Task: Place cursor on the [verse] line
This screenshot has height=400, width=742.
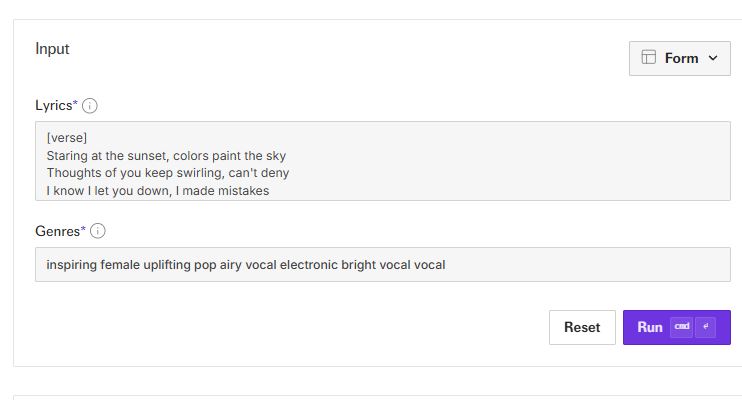Action: coord(67,138)
